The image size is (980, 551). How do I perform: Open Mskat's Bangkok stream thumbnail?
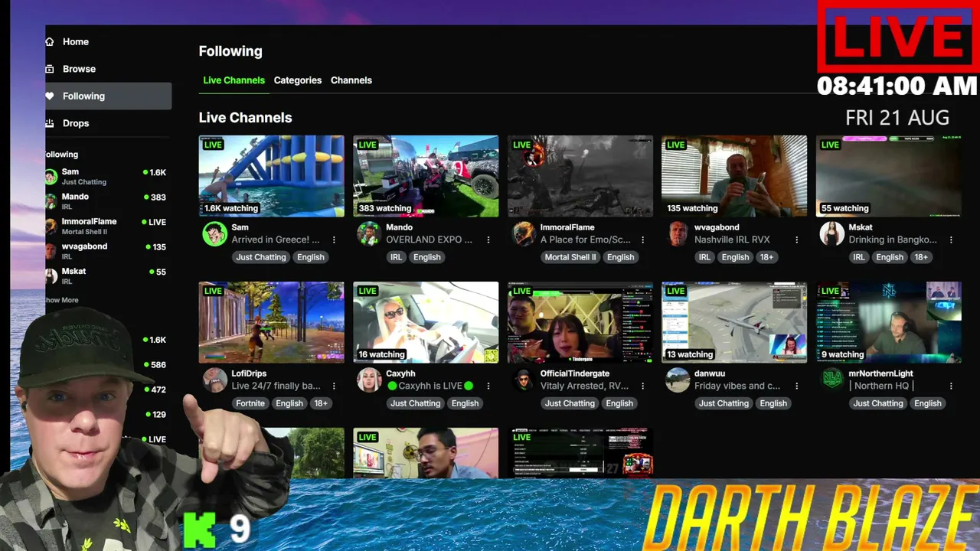[x=889, y=176]
